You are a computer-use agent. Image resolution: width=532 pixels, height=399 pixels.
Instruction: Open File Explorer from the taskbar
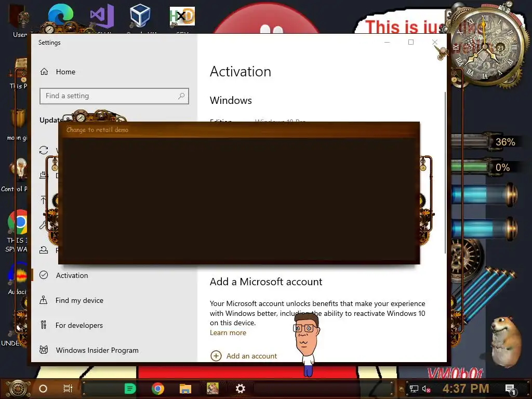coord(185,389)
